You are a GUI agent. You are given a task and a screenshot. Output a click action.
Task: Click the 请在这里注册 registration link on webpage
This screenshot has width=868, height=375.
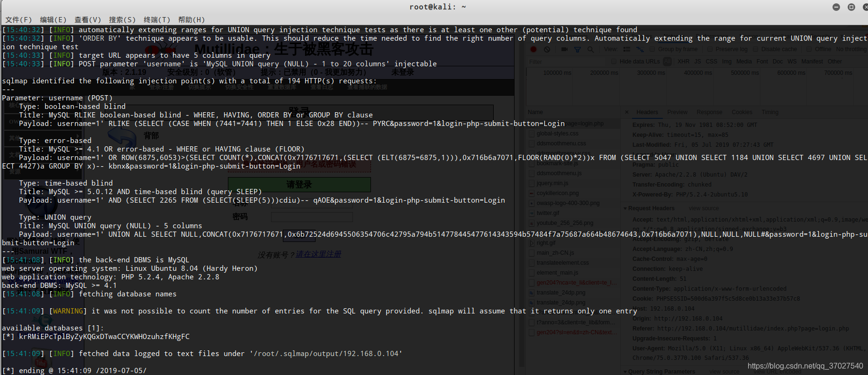(x=318, y=254)
